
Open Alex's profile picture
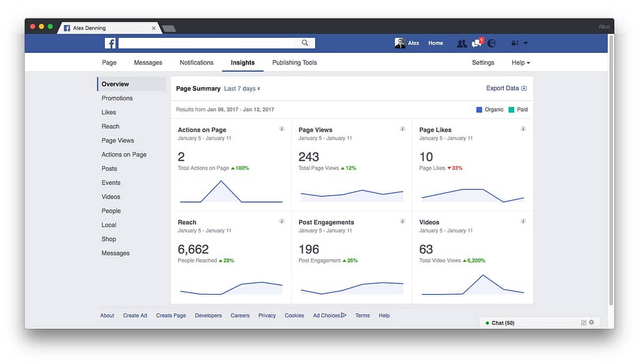point(400,43)
